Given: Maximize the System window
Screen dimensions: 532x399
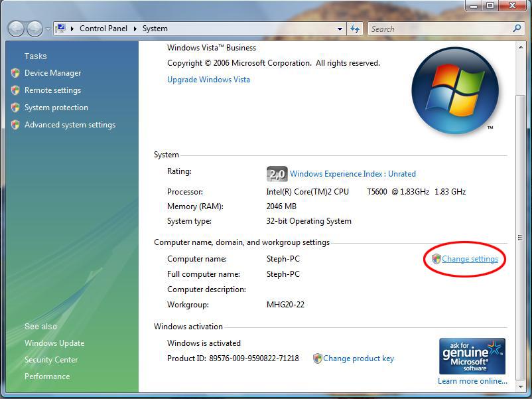Looking at the screenshot, I should [x=490, y=5].
